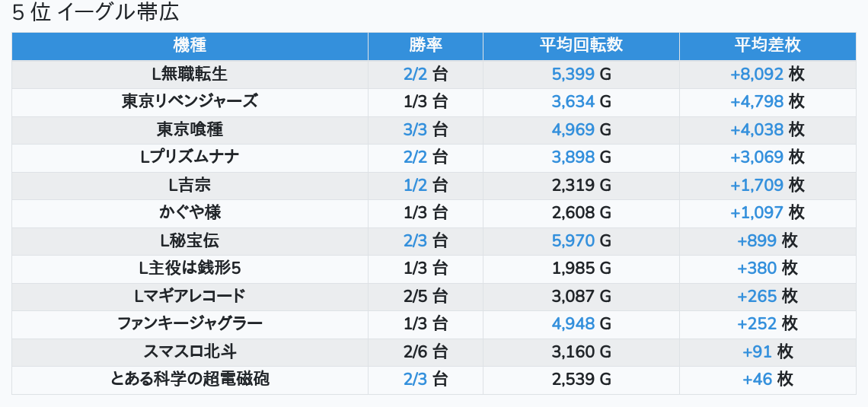Click the L吉宗 machine name

point(190,185)
